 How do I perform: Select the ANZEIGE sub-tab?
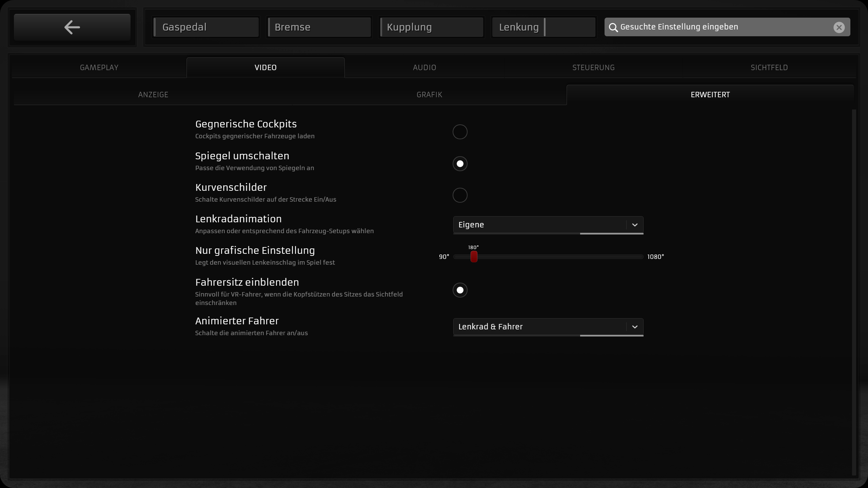[x=153, y=95]
